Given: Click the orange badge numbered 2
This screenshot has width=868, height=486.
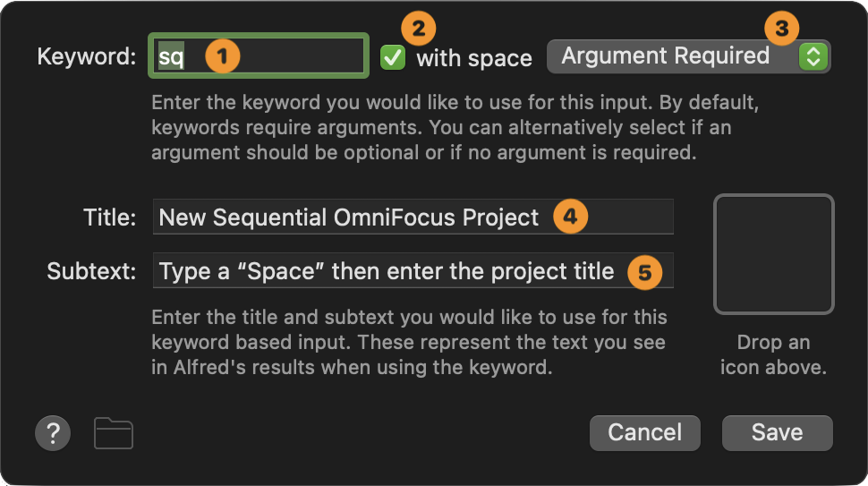Looking at the screenshot, I should click(414, 29).
